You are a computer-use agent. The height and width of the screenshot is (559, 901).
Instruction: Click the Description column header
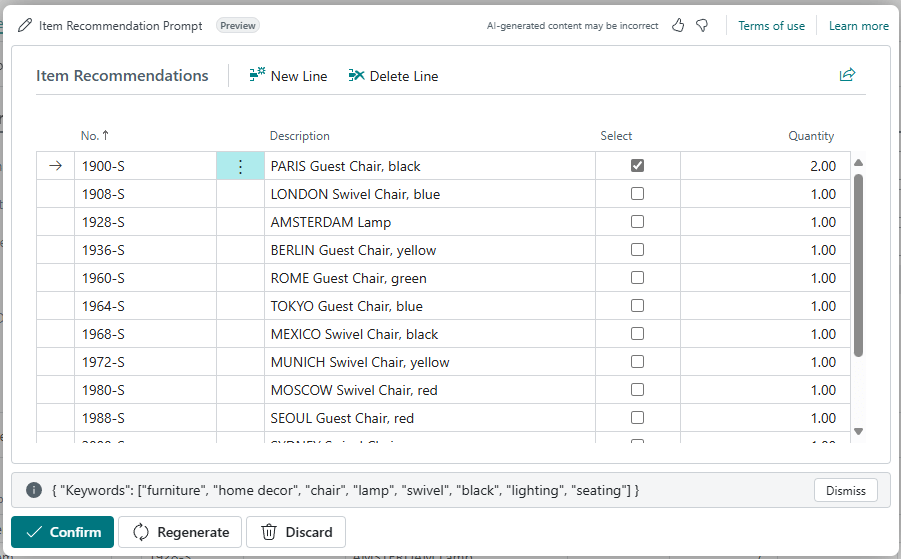pos(299,136)
